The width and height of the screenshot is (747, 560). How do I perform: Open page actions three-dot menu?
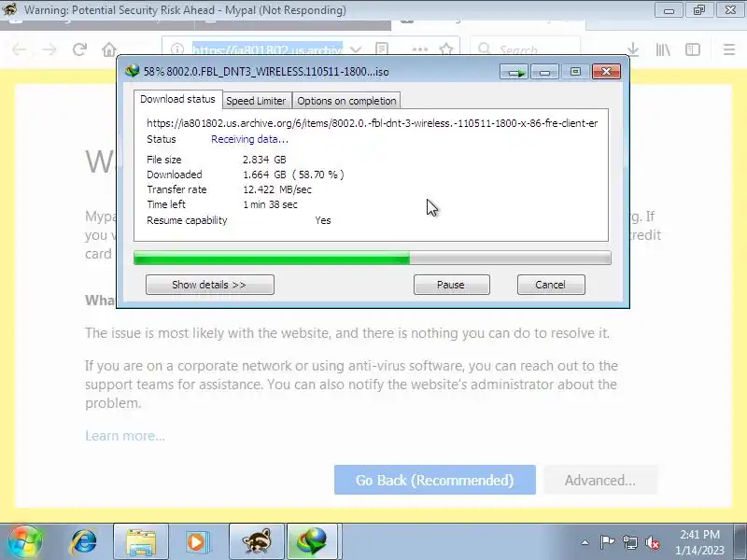point(419,49)
